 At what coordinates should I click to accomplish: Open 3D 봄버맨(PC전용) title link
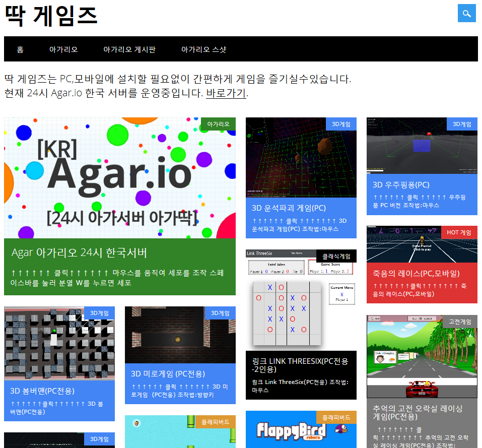pos(42,391)
